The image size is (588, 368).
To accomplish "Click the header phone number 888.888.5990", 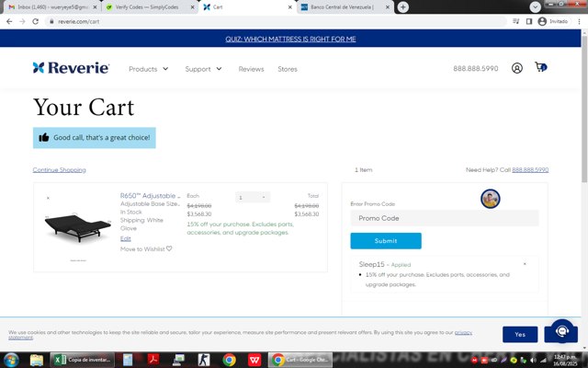I will 476,68.
